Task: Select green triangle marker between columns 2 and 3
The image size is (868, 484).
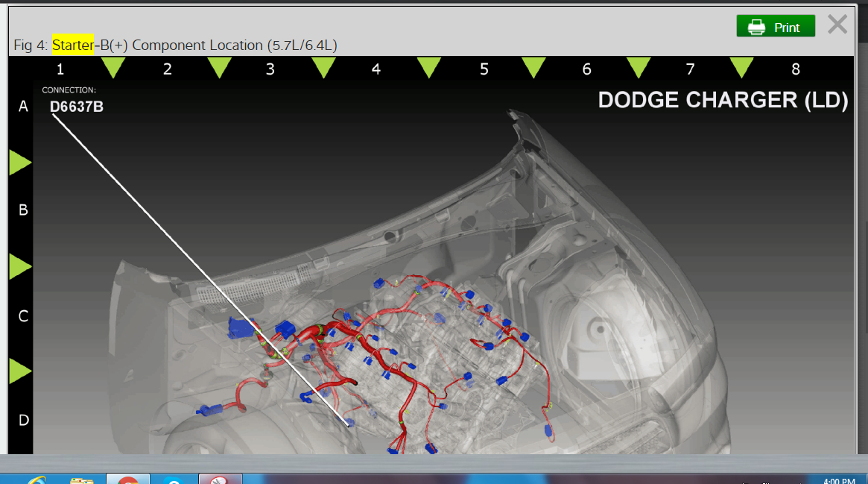Action: coord(219,68)
